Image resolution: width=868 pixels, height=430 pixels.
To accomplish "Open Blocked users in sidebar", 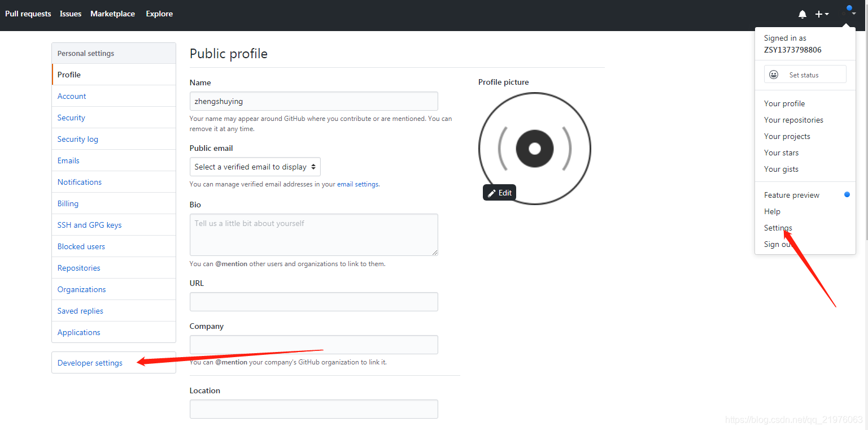I will pyautogui.click(x=114, y=246).
